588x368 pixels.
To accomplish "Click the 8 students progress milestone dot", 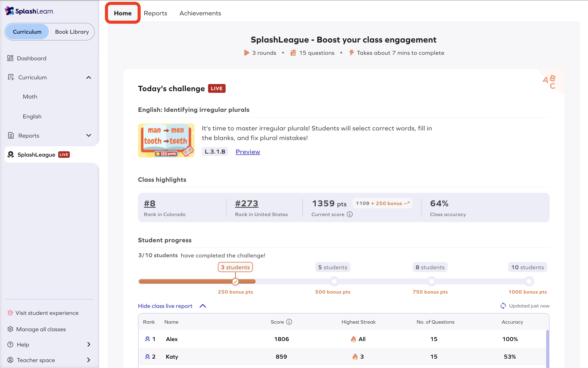I will click(x=432, y=281).
